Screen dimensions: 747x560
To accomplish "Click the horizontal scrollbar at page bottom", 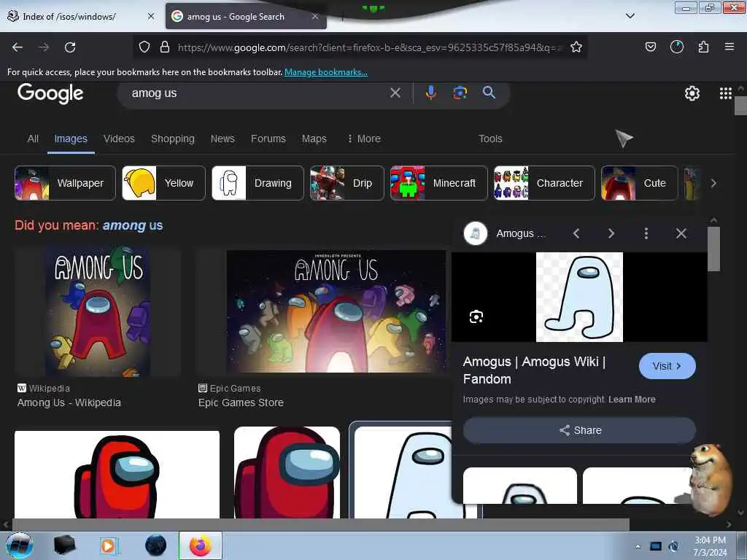I will coord(320,524).
